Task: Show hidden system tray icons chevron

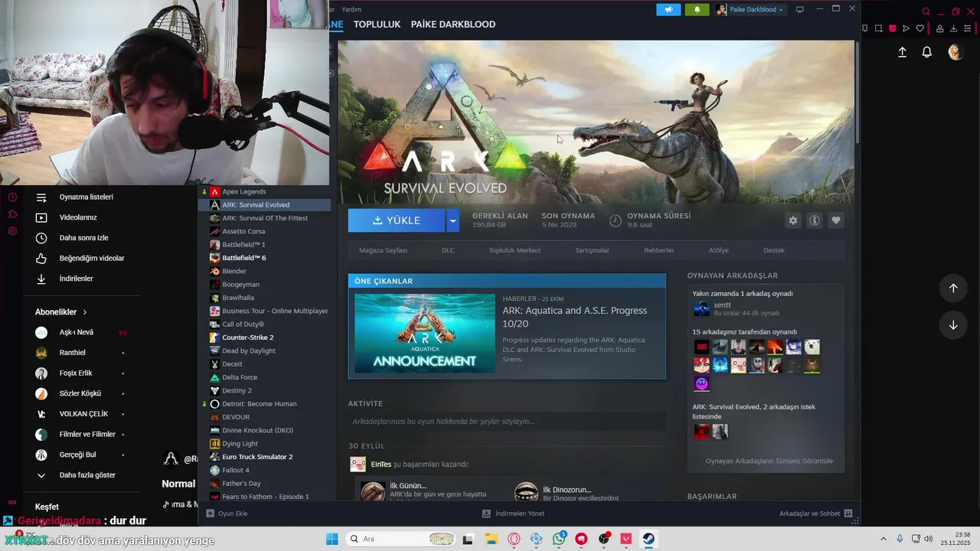Action: [x=885, y=539]
